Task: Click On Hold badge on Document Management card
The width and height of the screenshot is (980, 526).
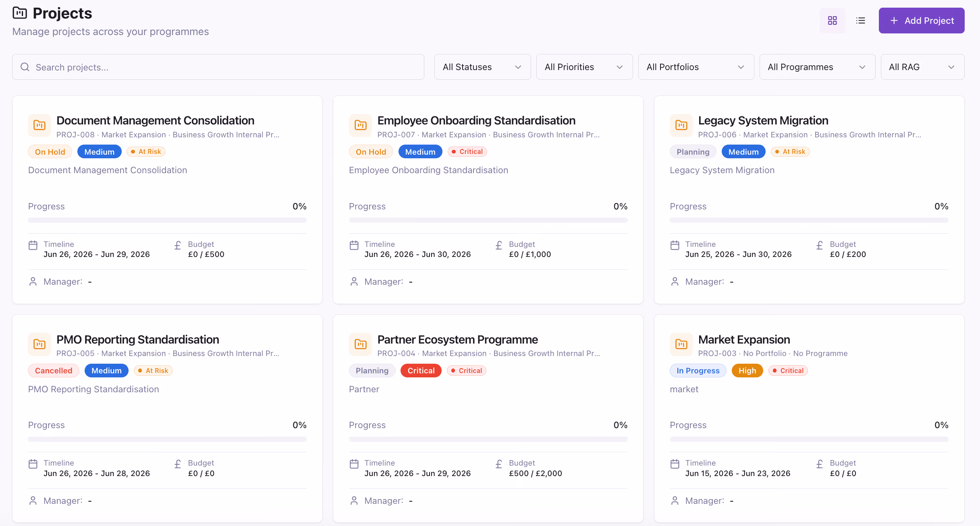Action: click(50, 151)
